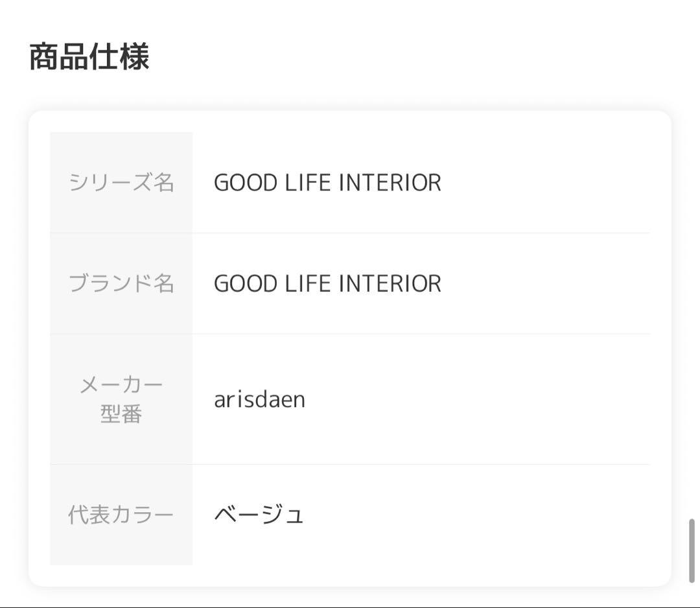
Task: Click the 型番 text below メーカー
Action: click(x=121, y=414)
